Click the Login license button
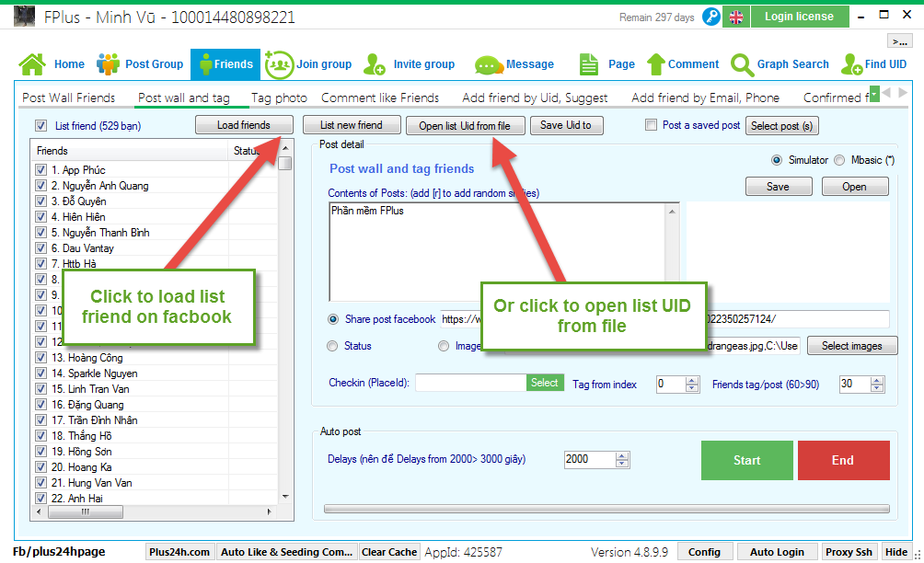This screenshot has height=563, width=924. tap(800, 17)
